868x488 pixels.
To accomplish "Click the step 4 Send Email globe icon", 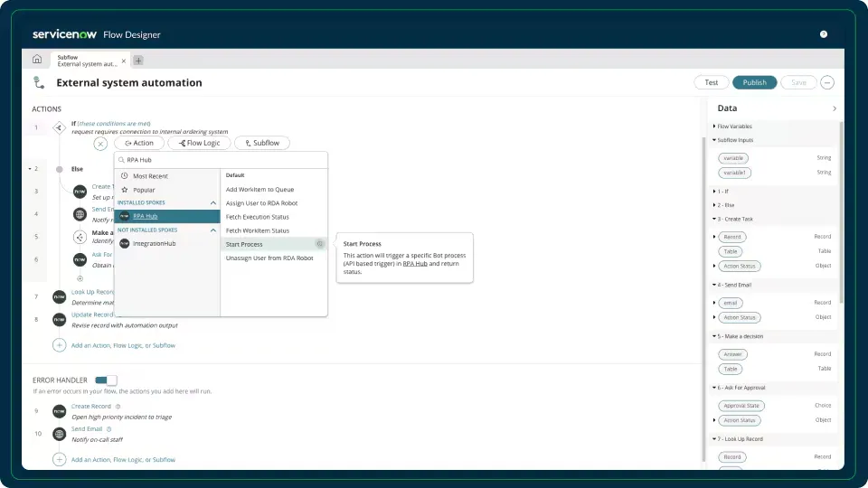I will pyautogui.click(x=80, y=214).
